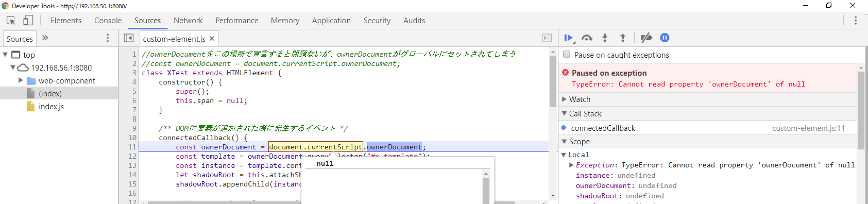Select the Sources panel tab

coord(147,21)
